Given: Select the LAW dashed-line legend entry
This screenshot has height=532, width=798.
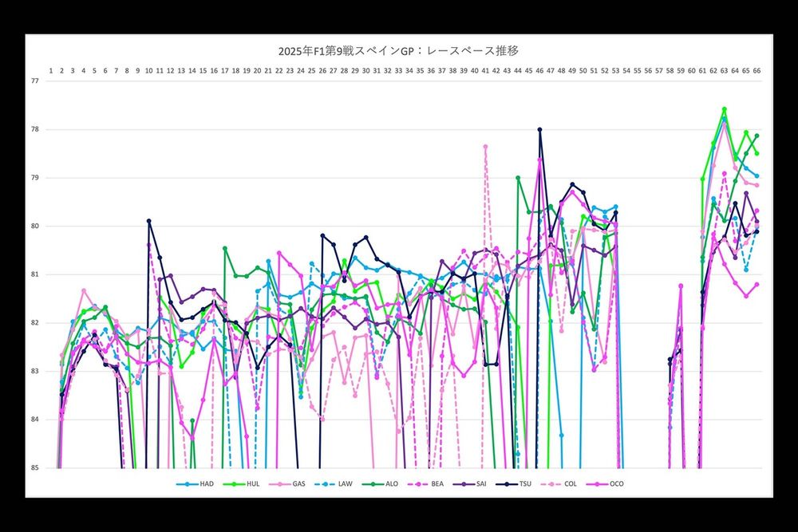Looking at the screenshot, I should [x=343, y=483].
